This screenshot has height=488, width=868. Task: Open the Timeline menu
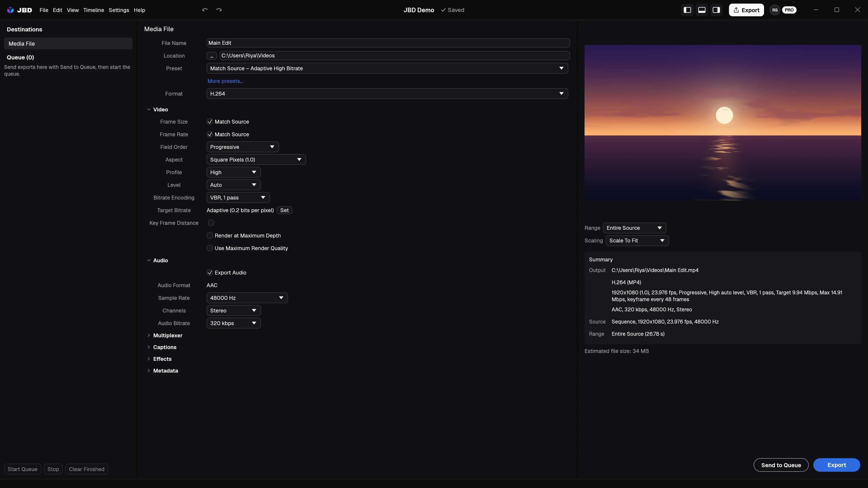click(94, 10)
